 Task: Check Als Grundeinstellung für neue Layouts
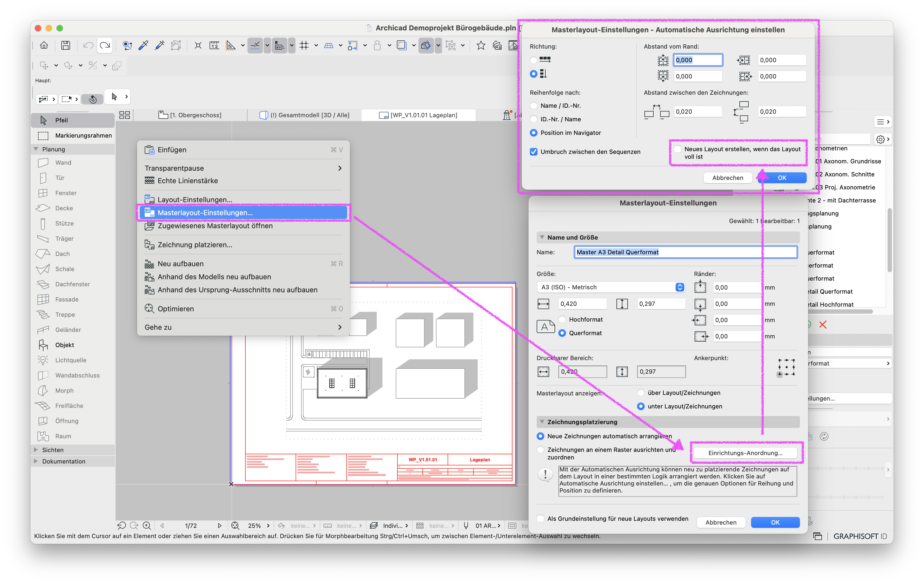pyautogui.click(x=540, y=518)
